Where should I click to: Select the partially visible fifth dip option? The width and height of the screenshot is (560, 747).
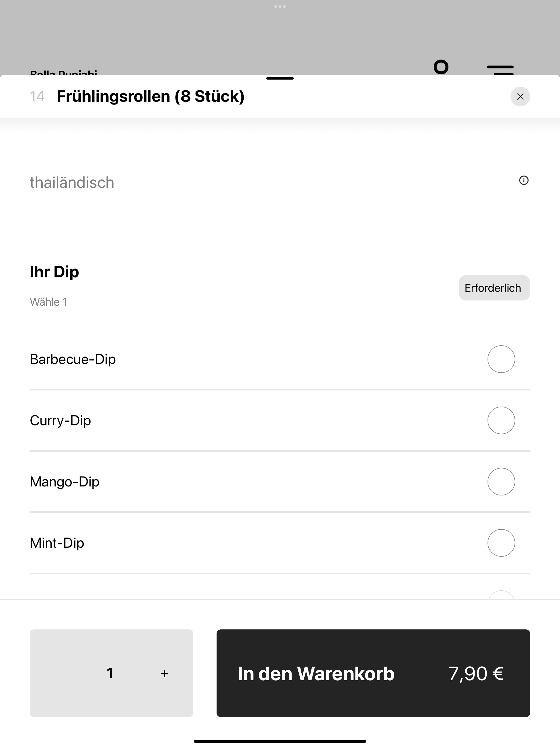280,596
